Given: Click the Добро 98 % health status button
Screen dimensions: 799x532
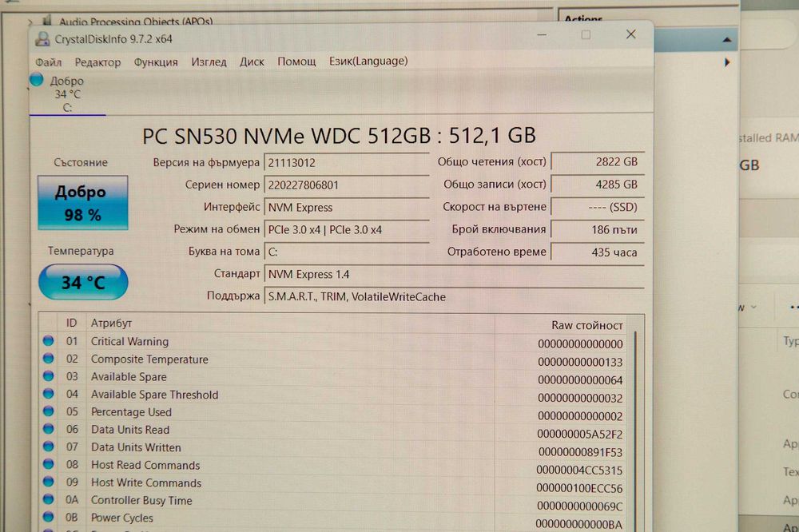Looking at the screenshot, I should (x=82, y=203).
